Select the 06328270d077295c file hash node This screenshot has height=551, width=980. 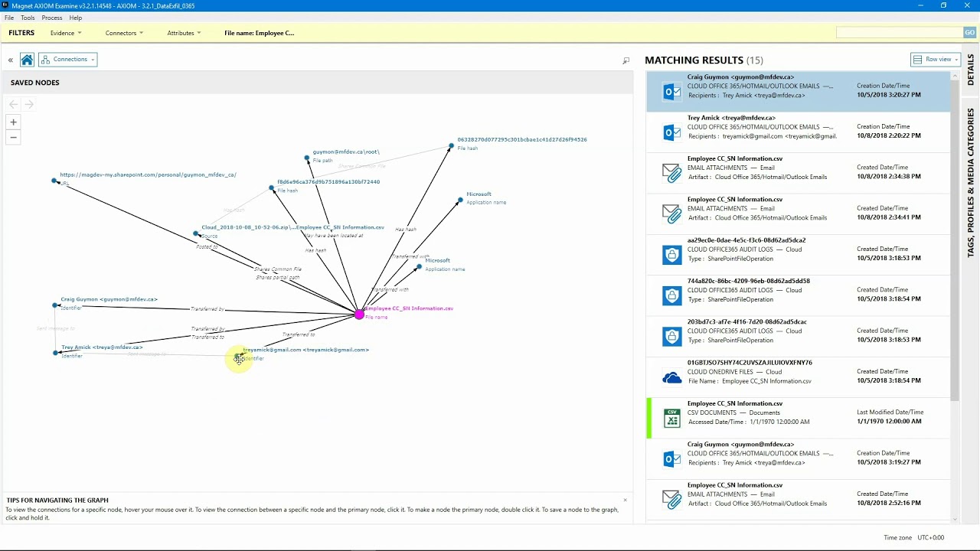click(452, 145)
